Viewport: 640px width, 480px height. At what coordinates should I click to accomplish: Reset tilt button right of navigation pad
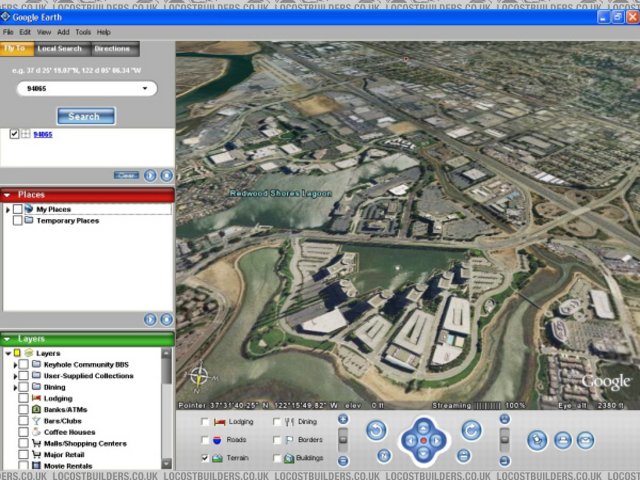pyautogui.click(x=463, y=455)
